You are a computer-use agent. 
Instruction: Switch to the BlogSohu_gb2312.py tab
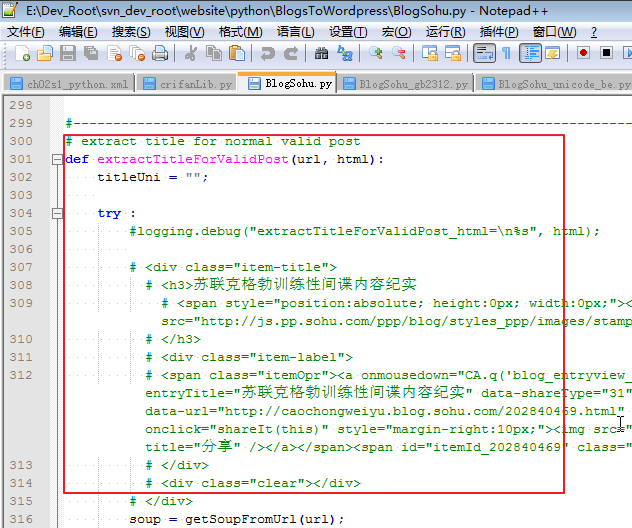tap(412, 85)
